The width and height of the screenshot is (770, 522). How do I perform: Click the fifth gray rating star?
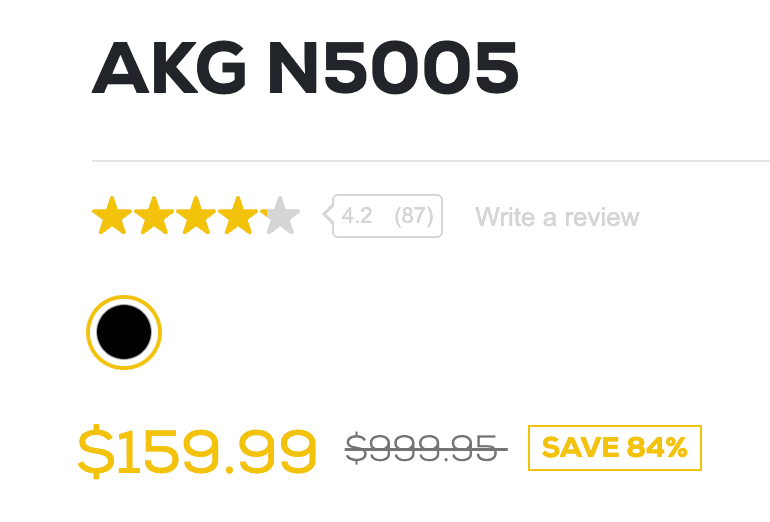281,216
